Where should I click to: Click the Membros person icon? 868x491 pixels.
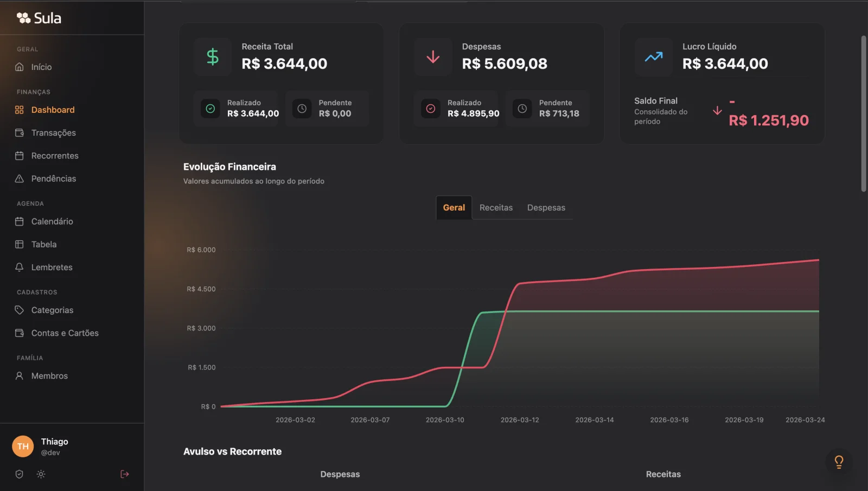[20, 375]
